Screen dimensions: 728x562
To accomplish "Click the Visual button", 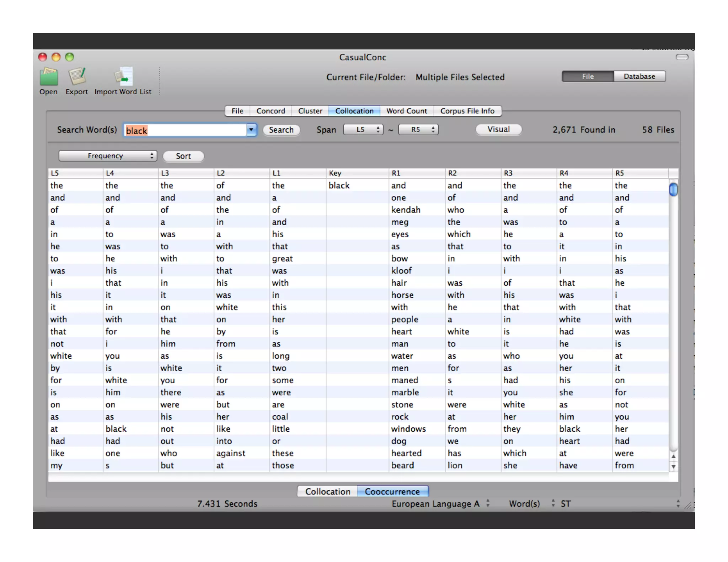I will click(498, 129).
